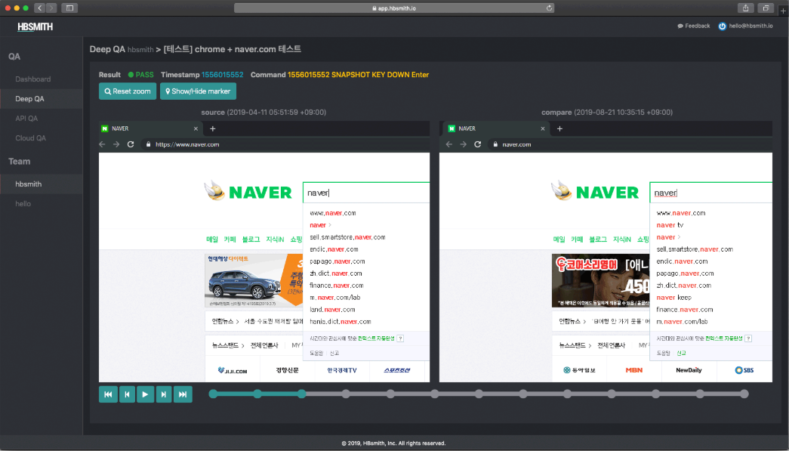Select API QA in the sidebar
This screenshot has width=789, height=451.
(27, 118)
